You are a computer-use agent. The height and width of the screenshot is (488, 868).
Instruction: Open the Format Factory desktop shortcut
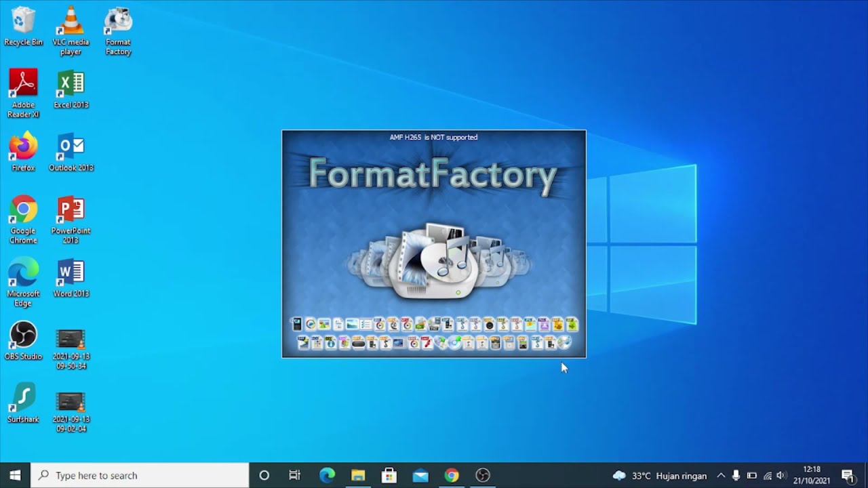pyautogui.click(x=118, y=31)
